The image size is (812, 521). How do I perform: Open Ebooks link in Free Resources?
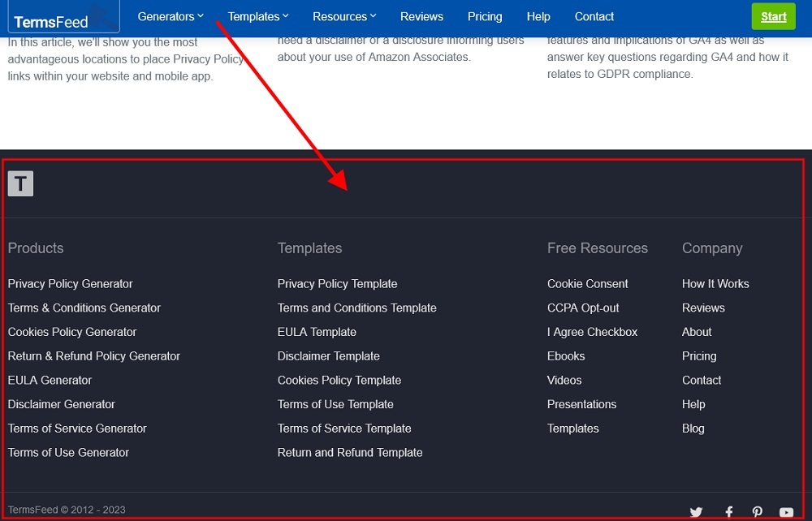tap(566, 356)
